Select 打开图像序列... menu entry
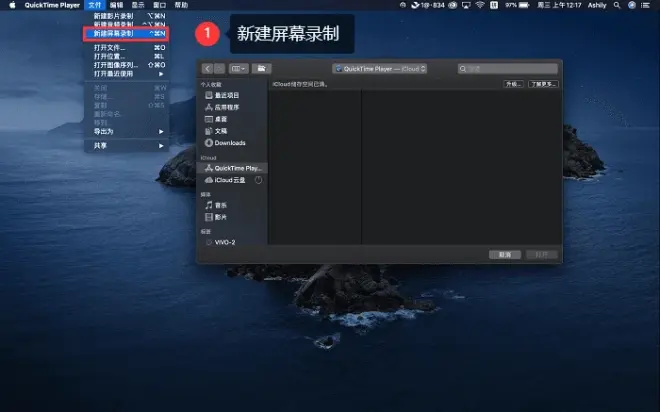 [126, 65]
